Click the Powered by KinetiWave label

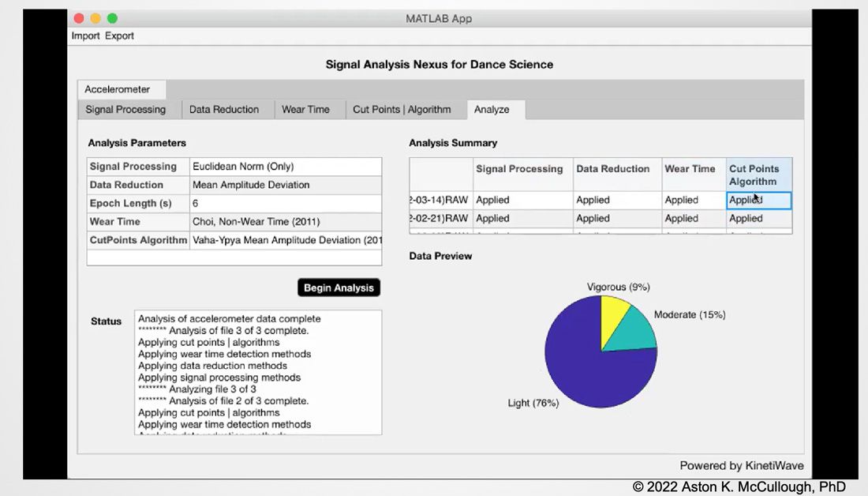pyautogui.click(x=741, y=466)
